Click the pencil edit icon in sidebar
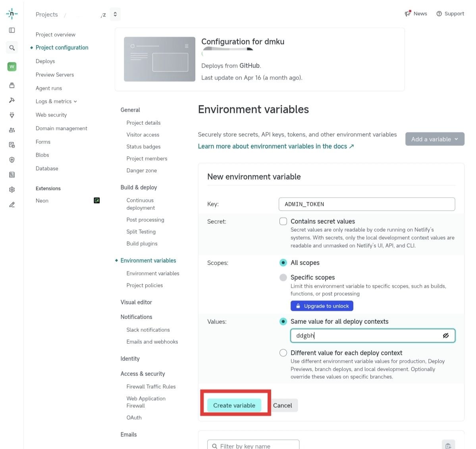The image size is (476, 449). click(12, 205)
